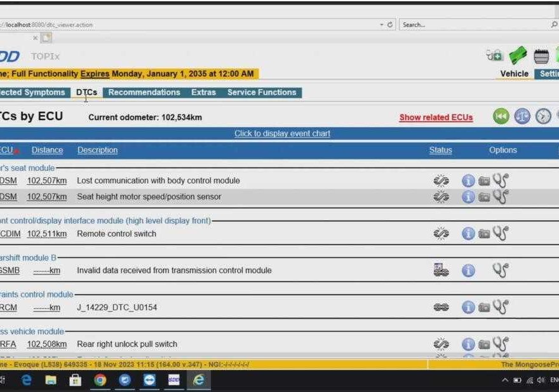Viewport: 559px width, 392px height.
Task: Click the green vehicle icon above Vehicle
Action: 518,56
